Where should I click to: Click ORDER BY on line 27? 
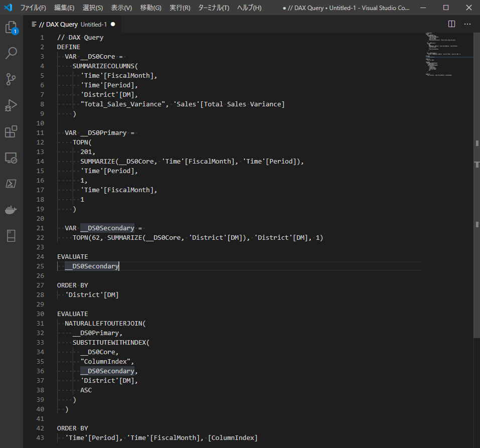tap(73, 285)
